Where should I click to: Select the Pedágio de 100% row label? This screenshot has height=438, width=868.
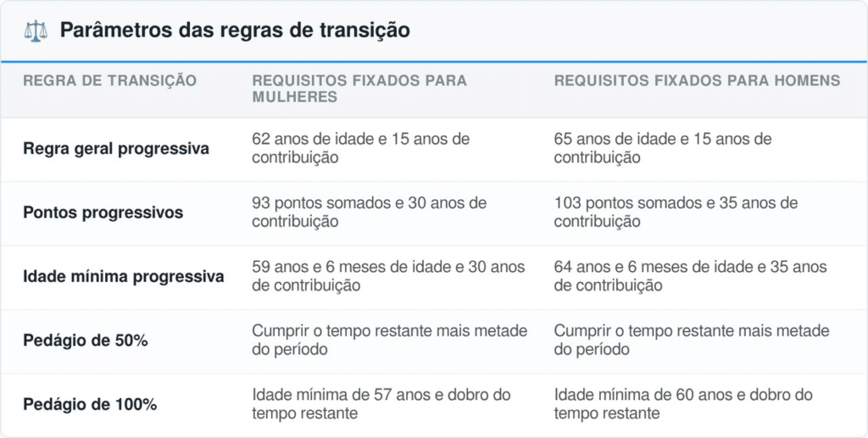pos(90,405)
